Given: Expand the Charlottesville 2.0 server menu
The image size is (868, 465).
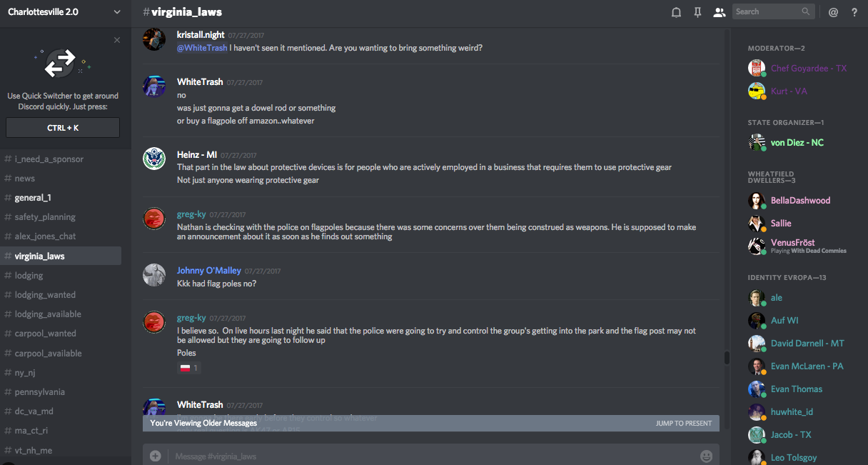Looking at the screenshot, I should coord(117,12).
